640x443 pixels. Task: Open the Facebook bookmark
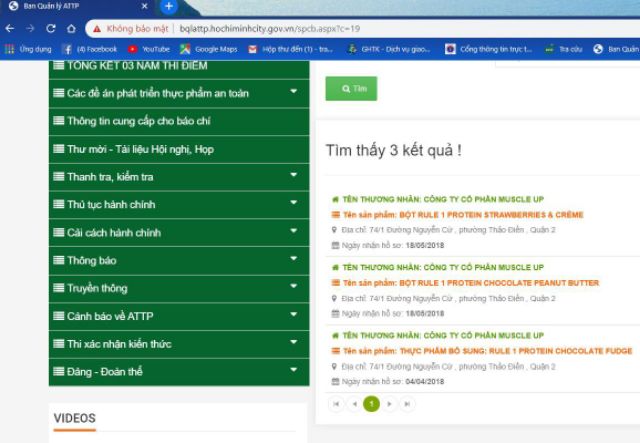tap(90, 48)
